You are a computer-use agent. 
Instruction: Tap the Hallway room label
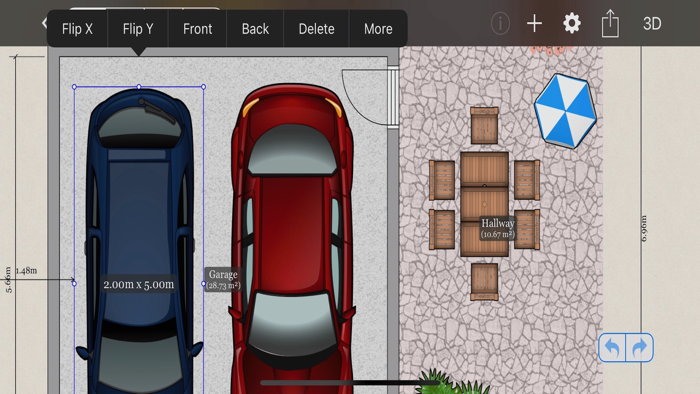498,228
